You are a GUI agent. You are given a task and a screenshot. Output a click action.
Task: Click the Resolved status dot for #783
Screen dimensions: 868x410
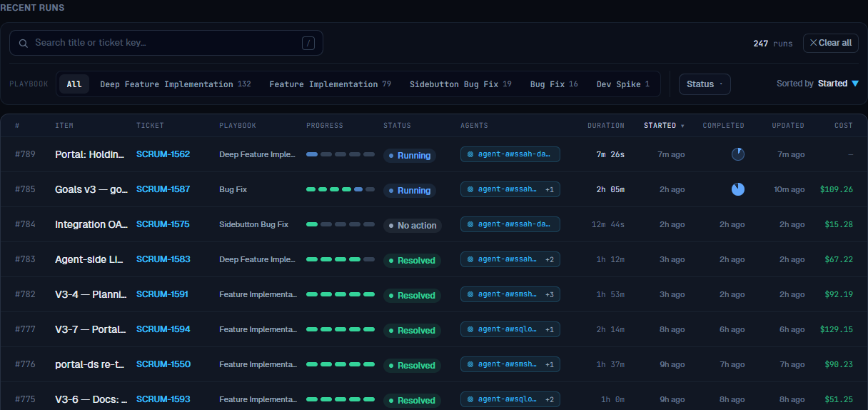coord(391,261)
